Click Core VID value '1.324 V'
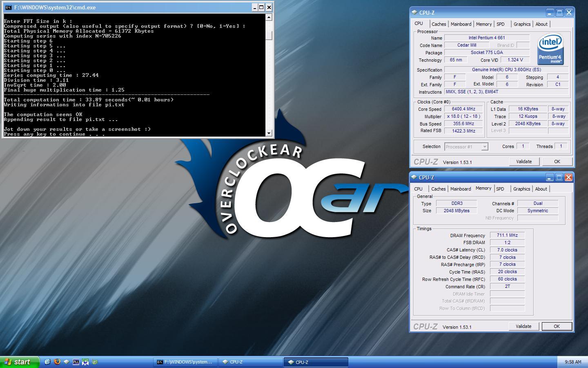The image size is (588, 368). (x=515, y=60)
